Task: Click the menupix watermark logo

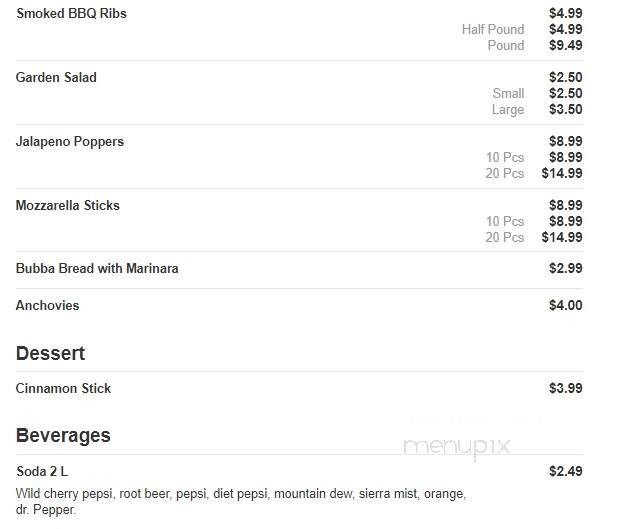Action: (457, 447)
